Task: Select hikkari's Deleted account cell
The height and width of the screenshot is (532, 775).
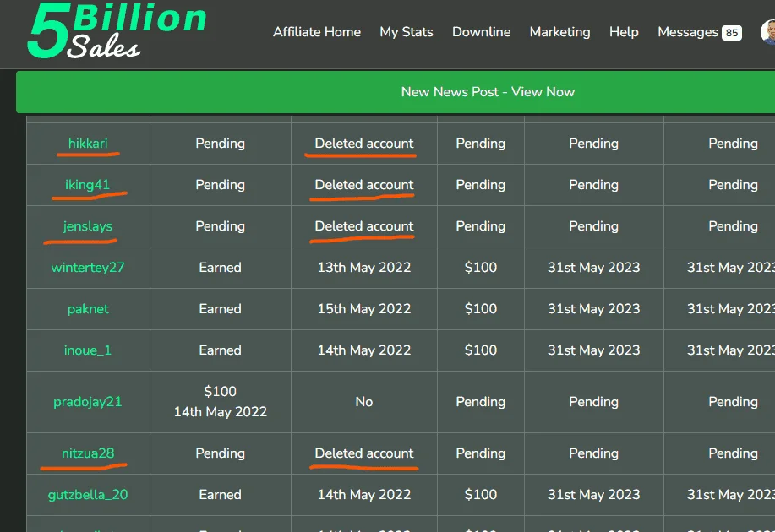Action: [364, 144]
